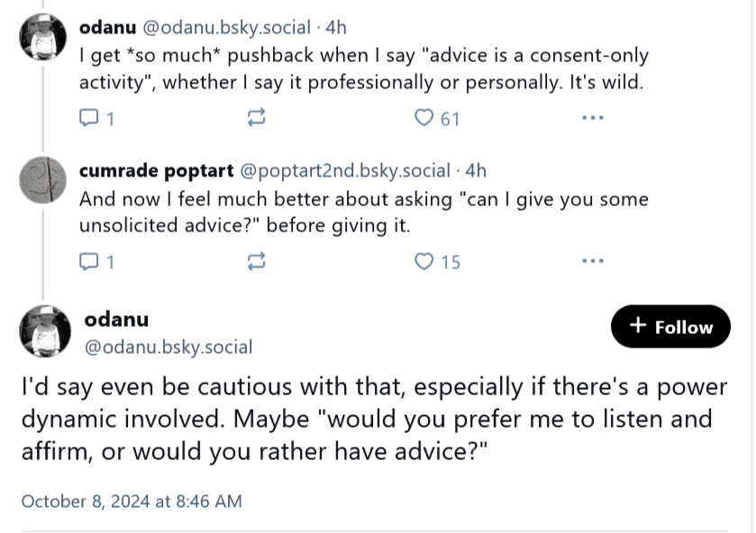The width and height of the screenshot is (756, 533).
Task: Repost cumrade poptart's post
Action: coord(256,262)
